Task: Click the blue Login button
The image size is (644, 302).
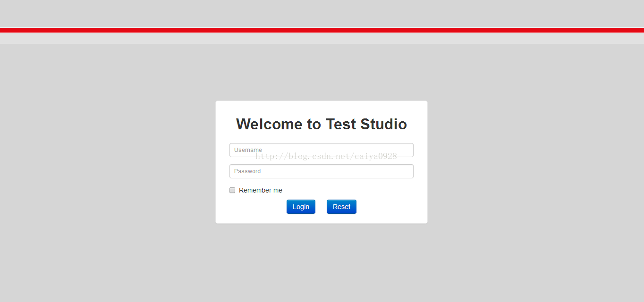Action: 301,207
